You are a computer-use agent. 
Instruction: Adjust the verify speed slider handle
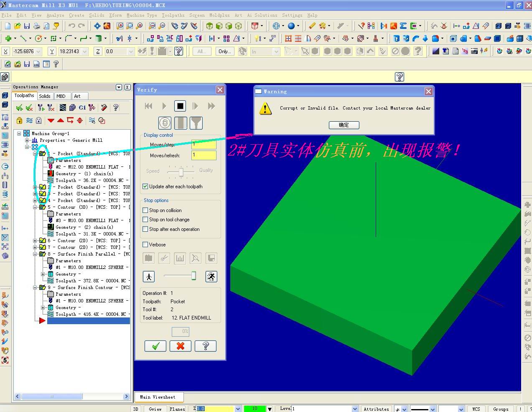[x=193, y=275]
